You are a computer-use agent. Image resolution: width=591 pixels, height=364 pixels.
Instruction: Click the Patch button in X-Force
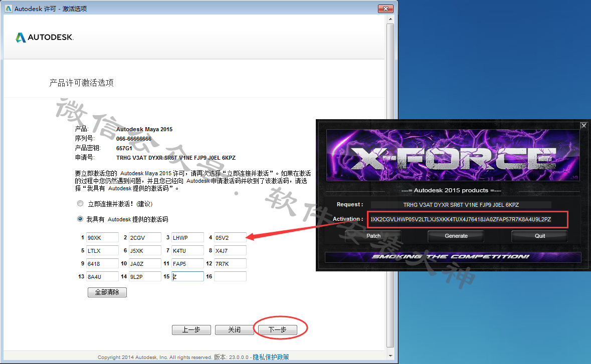373,236
